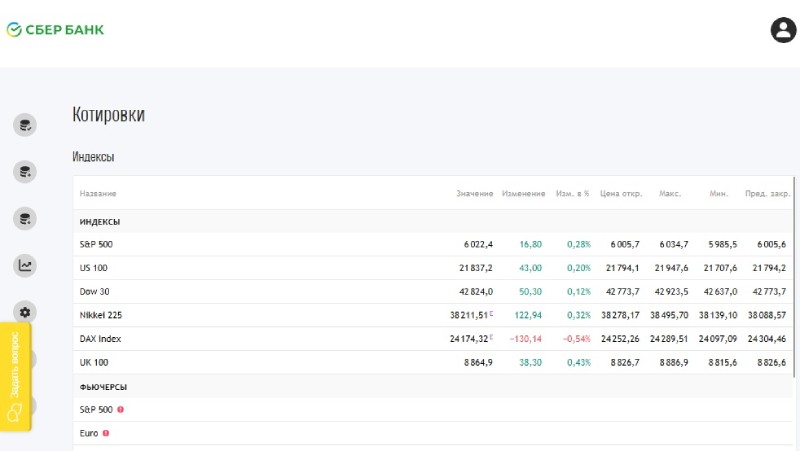Select the third coins sidebar icon
This screenshot has height=451, width=800.
click(25, 219)
